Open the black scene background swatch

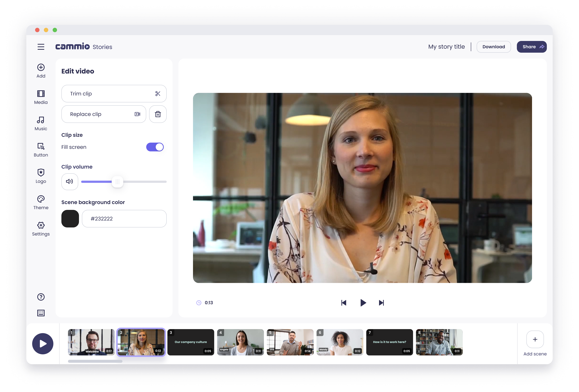click(x=70, y=218)
